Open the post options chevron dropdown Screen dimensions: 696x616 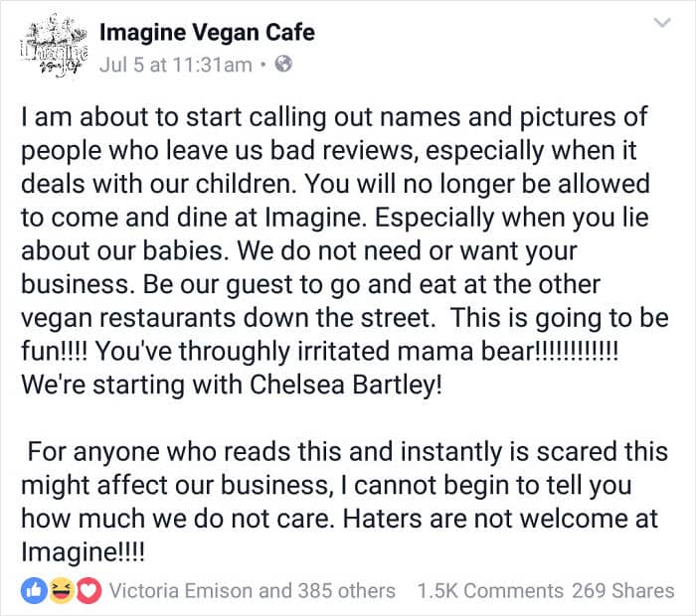pyautogui.click(x=658, y=24)
